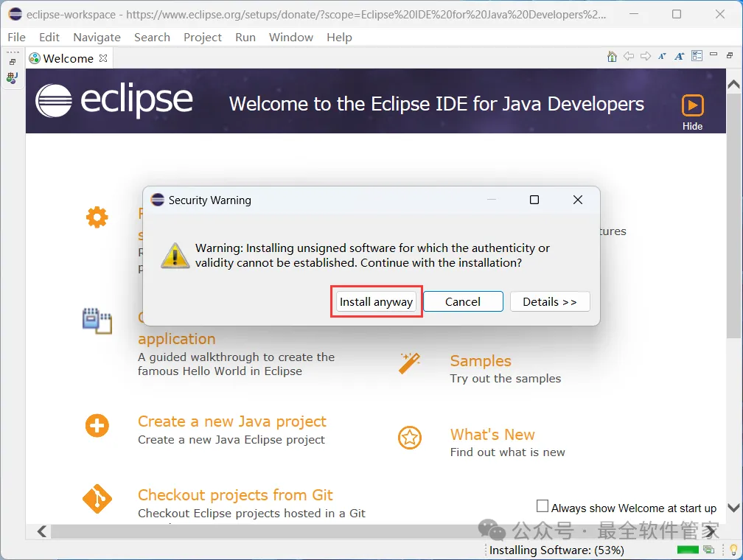
Task: Click the Java perspective icon in left trim
Action: 13,77
